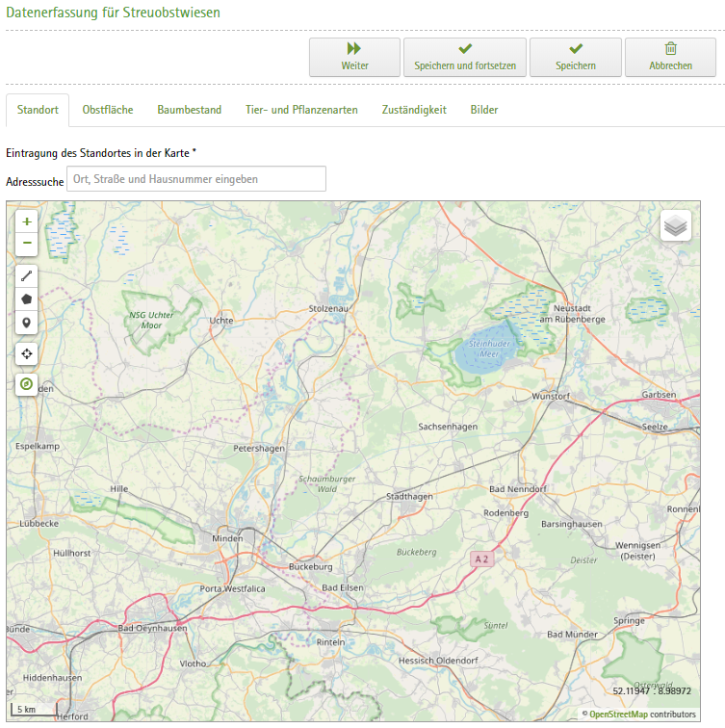Select the draw polygon tool
The height and width of the screenshot is (728, 725).
27,299
